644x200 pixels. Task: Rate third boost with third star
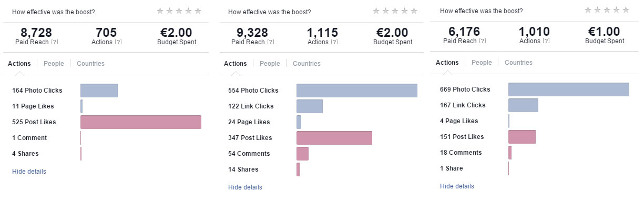(607, 9)
